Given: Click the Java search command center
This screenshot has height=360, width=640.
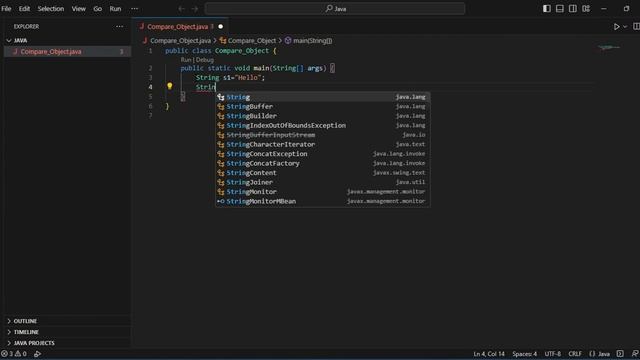Looking at the screenshot, I should (335, 9).
